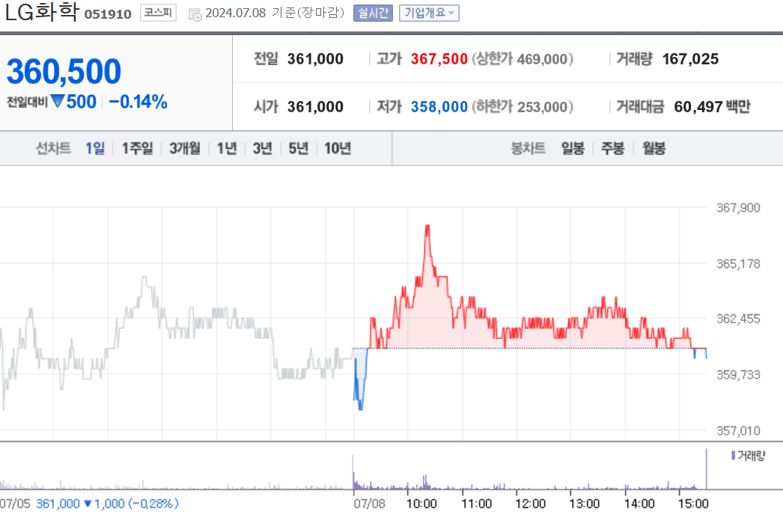This screenshot has width=783, height=532.
Task: Click the LG화학 stock name
Action: tap(42, 12)
